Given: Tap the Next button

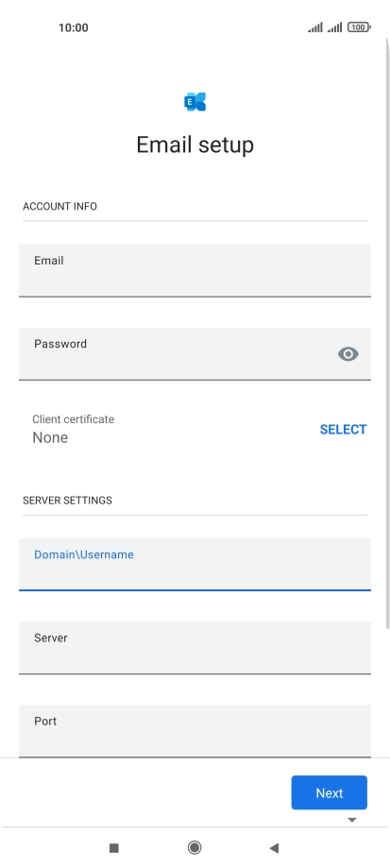Looking at the screenshot, I should pos(330,792).
